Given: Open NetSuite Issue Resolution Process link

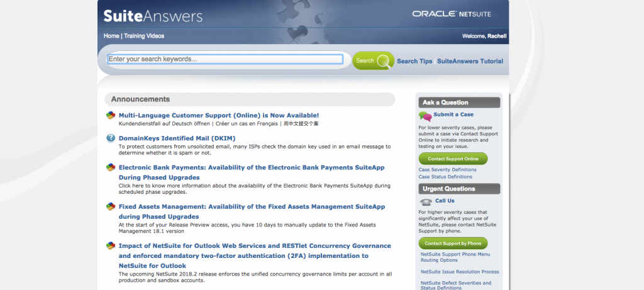Looking at the screenshot, I should point(460,272).
